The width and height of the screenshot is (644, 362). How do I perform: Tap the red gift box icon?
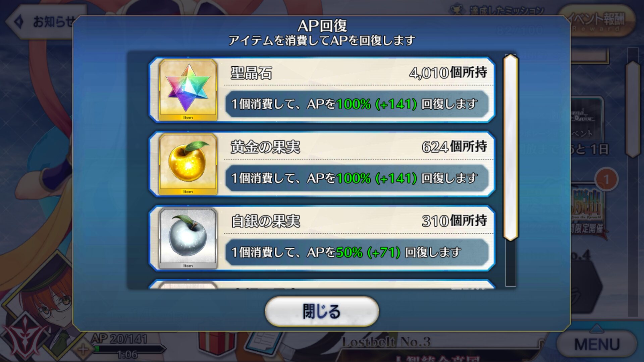pos(216,345)
